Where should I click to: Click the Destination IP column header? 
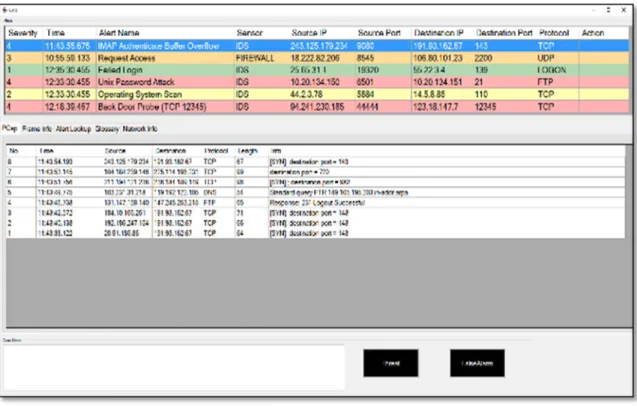(x=442, y=33)
